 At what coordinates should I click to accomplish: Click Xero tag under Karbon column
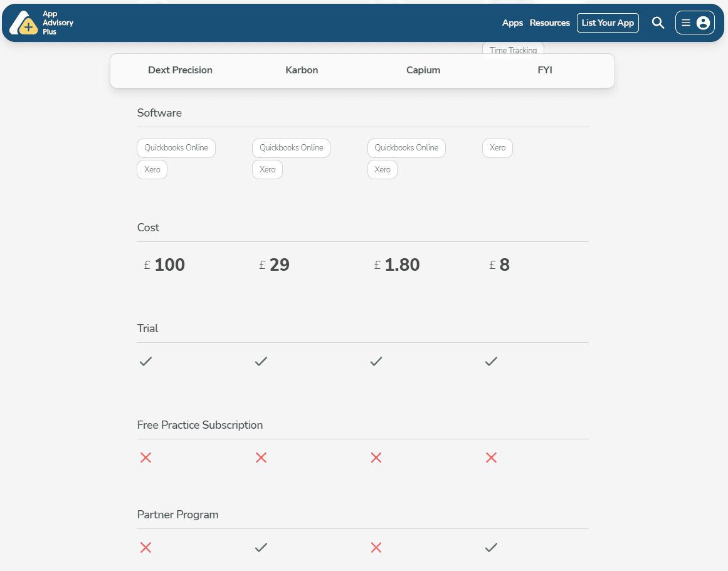tap(267, 170)
